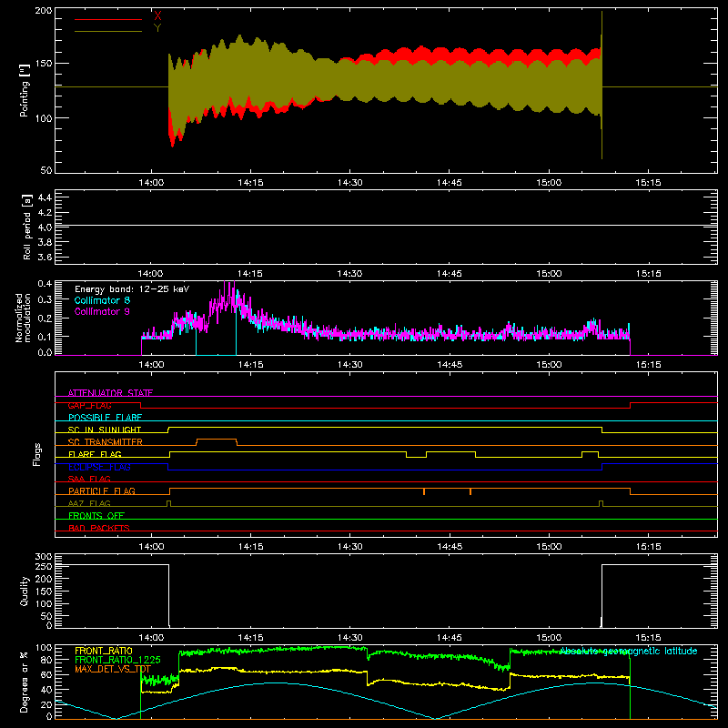Click 14:15 tick label under quality plot

251,638
